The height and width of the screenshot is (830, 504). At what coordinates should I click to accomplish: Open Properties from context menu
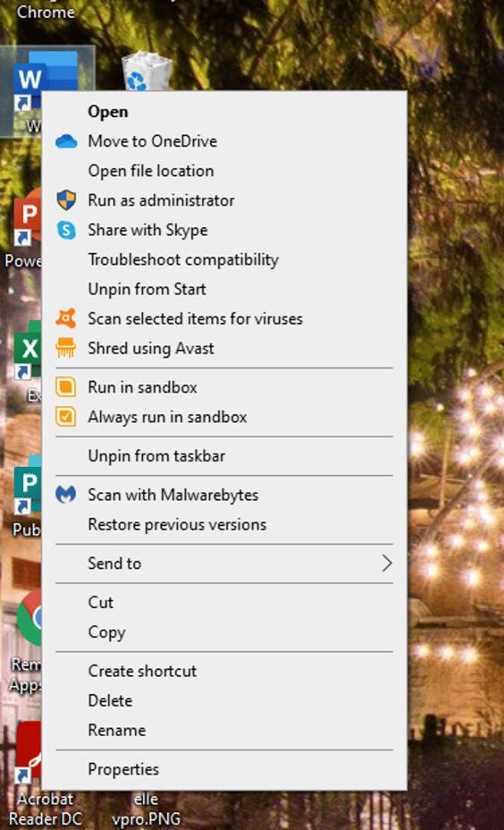[x=224, y=770]
